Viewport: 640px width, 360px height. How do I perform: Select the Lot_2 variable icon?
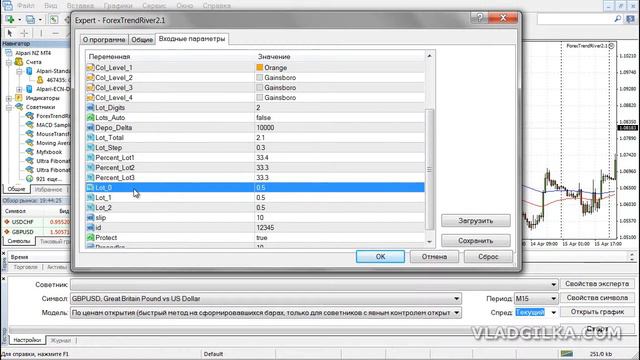[91, 207]
